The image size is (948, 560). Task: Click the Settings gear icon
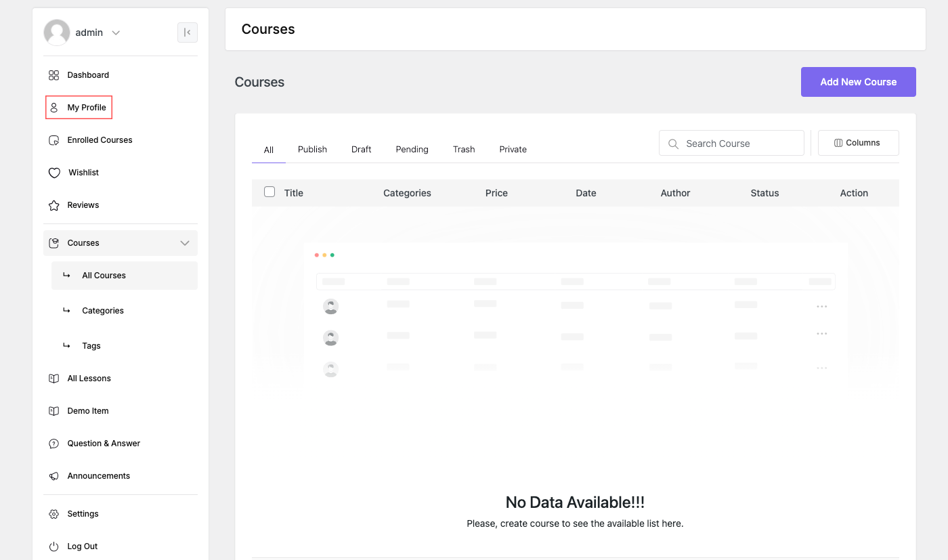[x=54, y=514]
